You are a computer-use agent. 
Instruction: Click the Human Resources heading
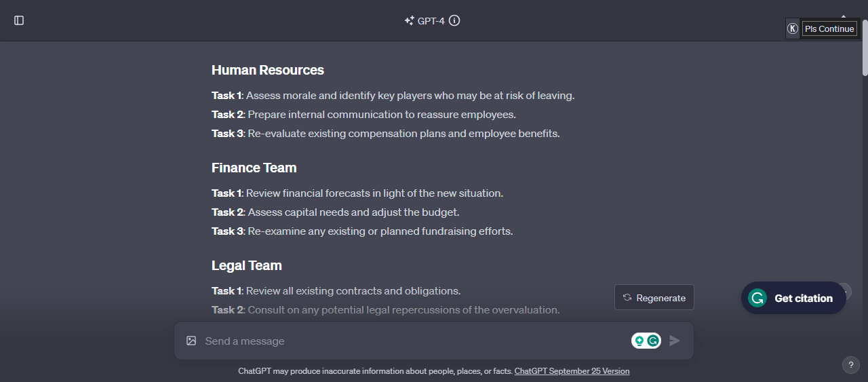268,70
